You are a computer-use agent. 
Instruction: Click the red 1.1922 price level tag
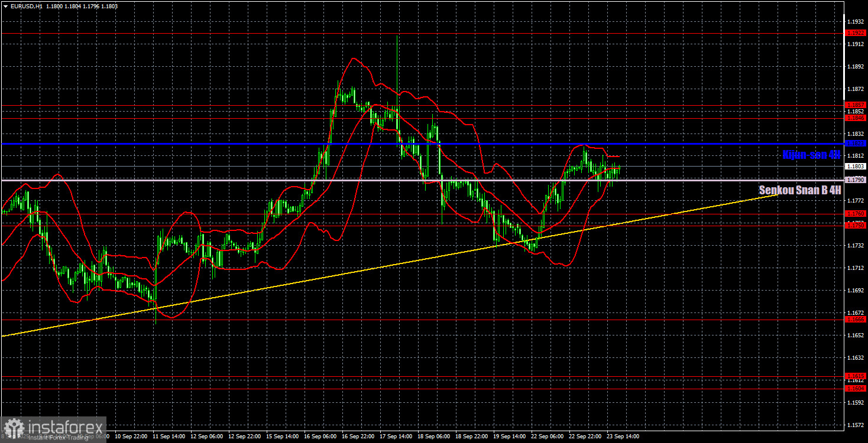pyautogui.click(x=856, y=33)
